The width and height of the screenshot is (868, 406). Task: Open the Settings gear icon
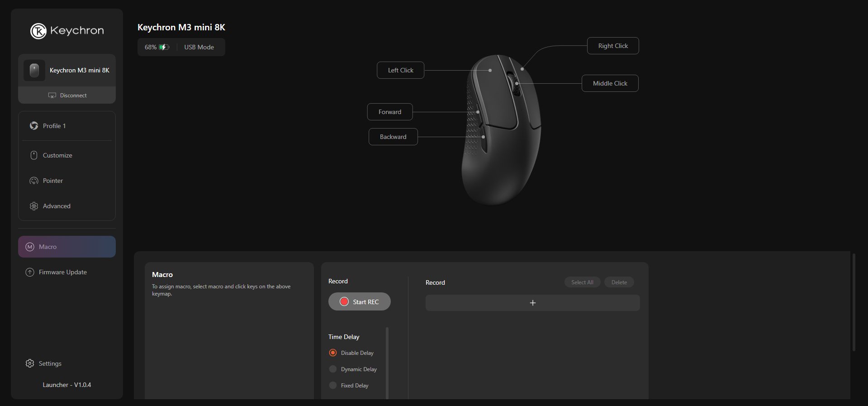(30, 363)
